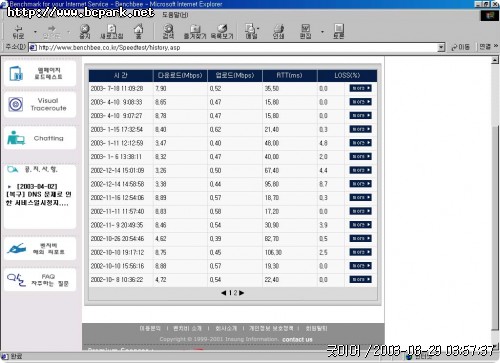
Task: Click the 업로드(Mbps) column header
Action: pos(235,75)
